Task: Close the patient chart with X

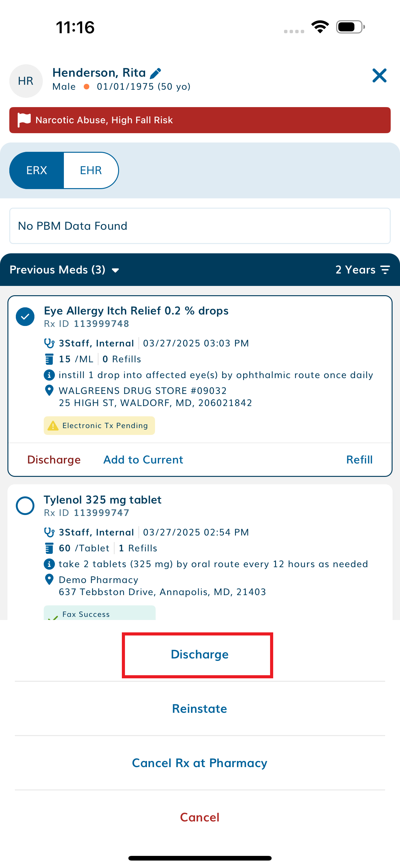Action: pyautogui.click(x=380, y=75)
